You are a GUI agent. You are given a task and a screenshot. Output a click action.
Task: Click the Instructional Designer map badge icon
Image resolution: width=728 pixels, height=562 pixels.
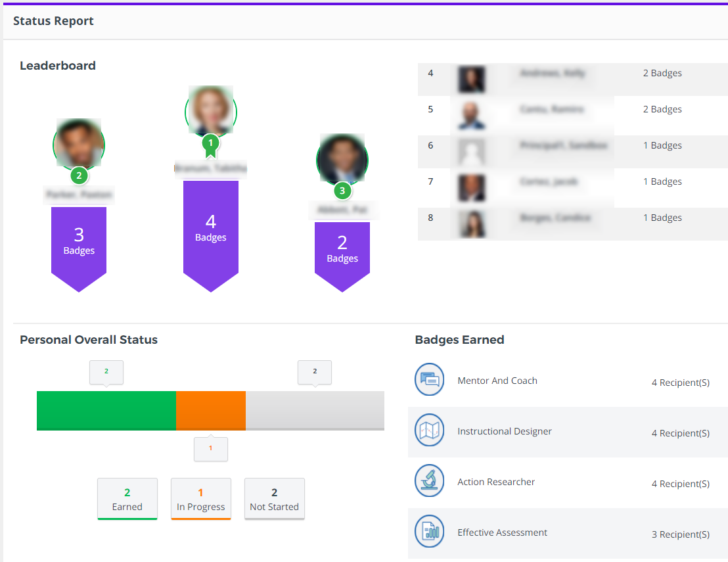pos(430,431)
